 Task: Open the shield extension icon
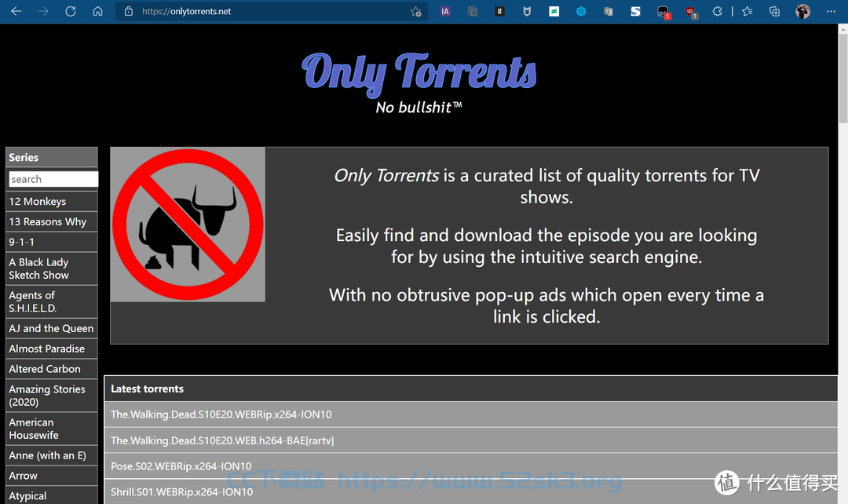[527, 11]
